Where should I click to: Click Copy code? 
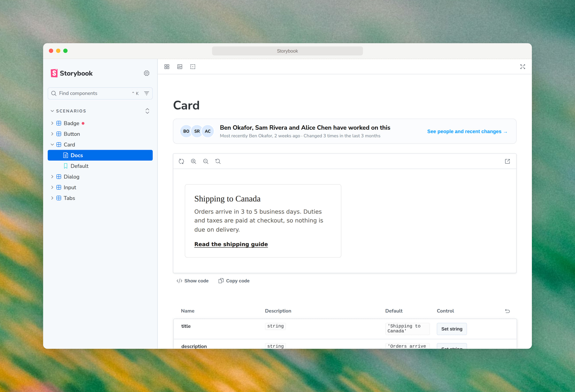coord(234,281)
